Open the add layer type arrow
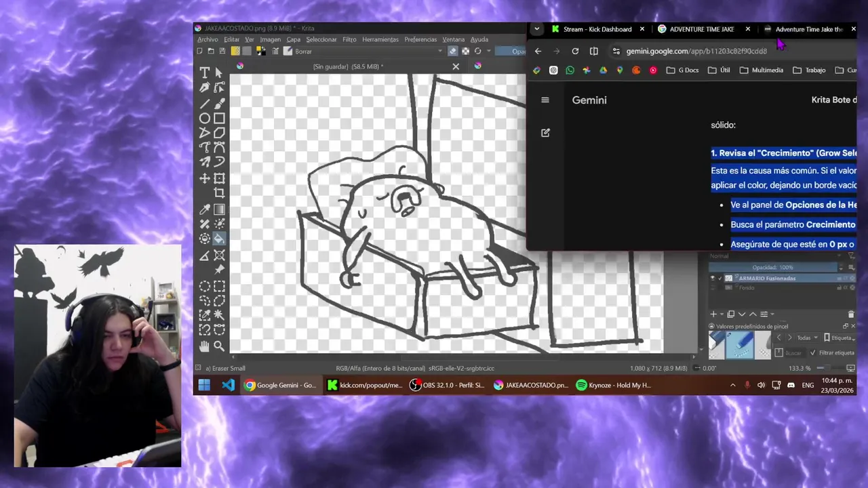This screenshot has height=488, width=868. click(x=721, y=314)
